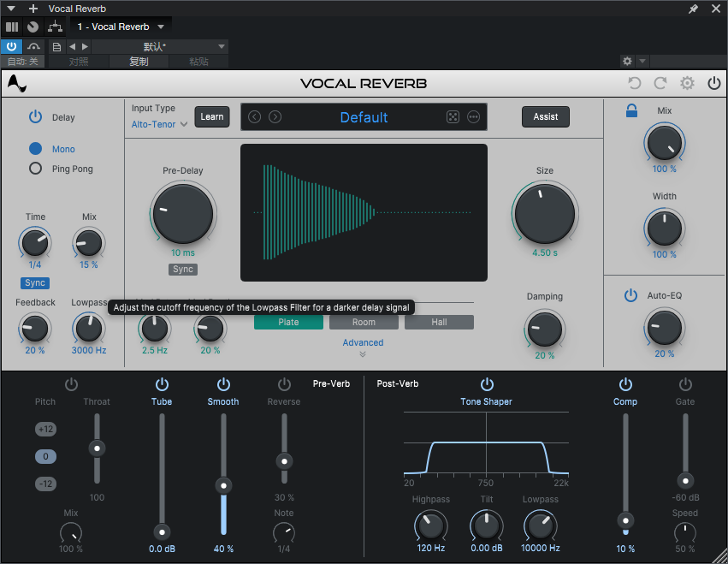Click the Antares waveform logo

click(17, 84)
